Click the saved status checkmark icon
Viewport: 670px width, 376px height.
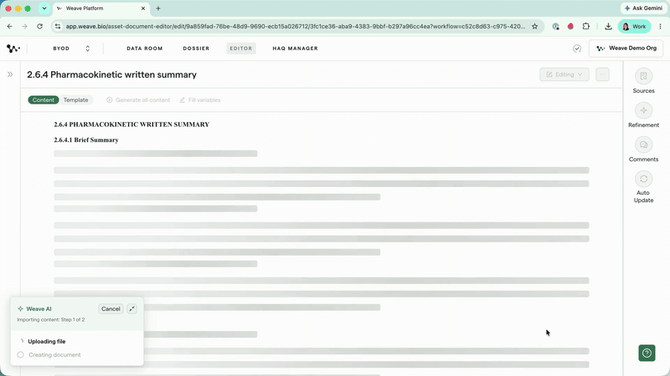[x=577, y=48]
